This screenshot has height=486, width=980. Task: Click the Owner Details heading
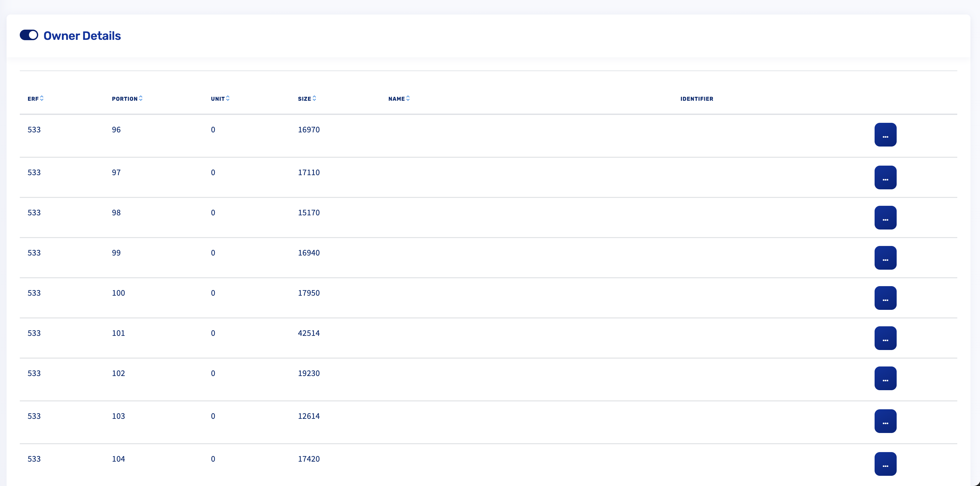click(x=82, y=36)
